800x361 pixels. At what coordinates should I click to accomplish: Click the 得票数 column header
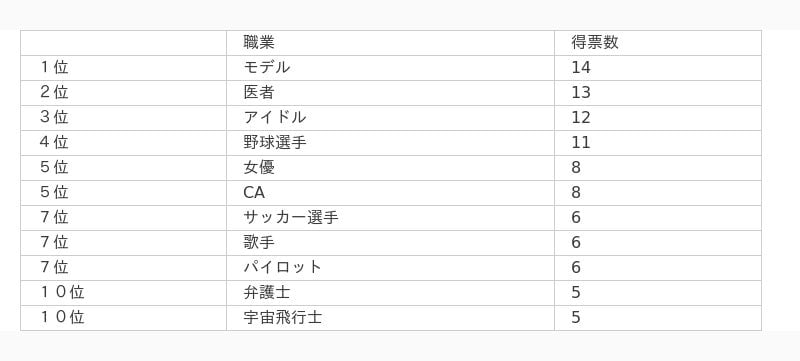tap(658, 43)
